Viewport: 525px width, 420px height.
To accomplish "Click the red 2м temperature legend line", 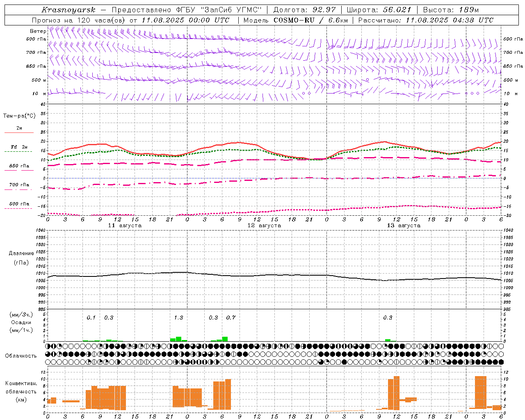I will tap(19, 132).
